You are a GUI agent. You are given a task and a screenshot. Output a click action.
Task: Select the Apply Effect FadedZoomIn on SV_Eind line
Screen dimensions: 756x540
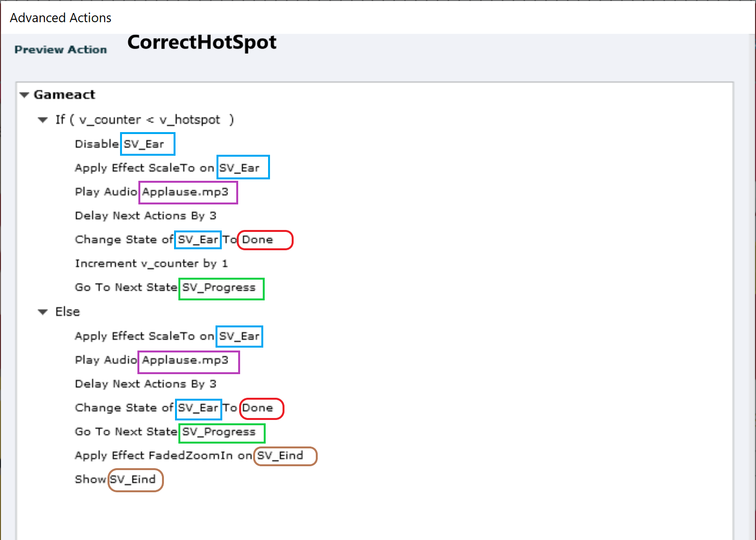(189, 456)
